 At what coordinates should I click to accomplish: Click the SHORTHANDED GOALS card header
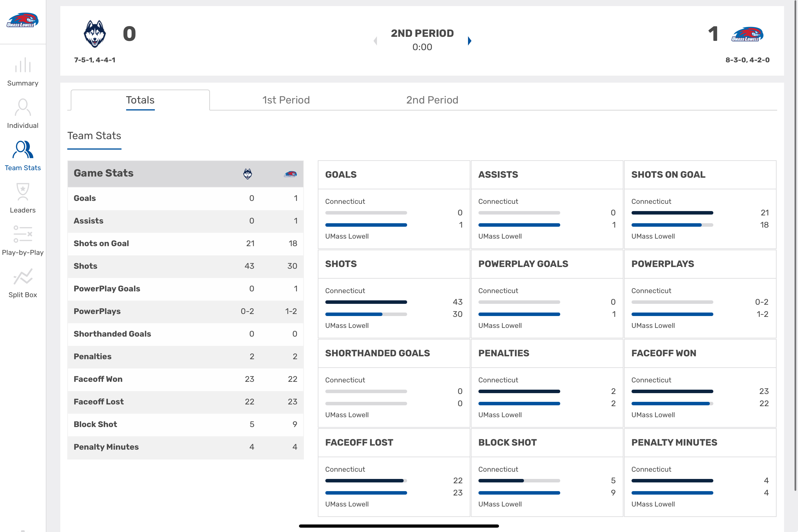click(x=394, y=353)
